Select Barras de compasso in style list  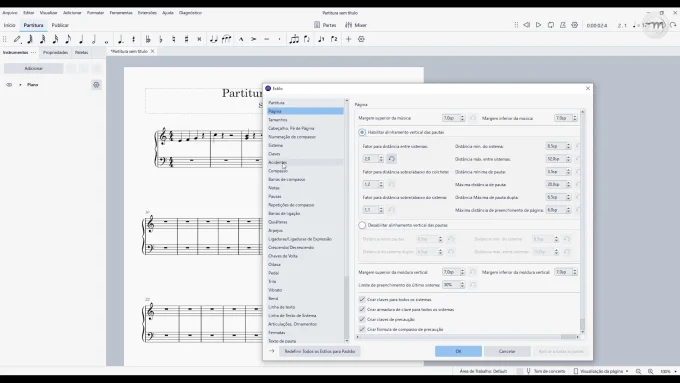pos(305,179)
